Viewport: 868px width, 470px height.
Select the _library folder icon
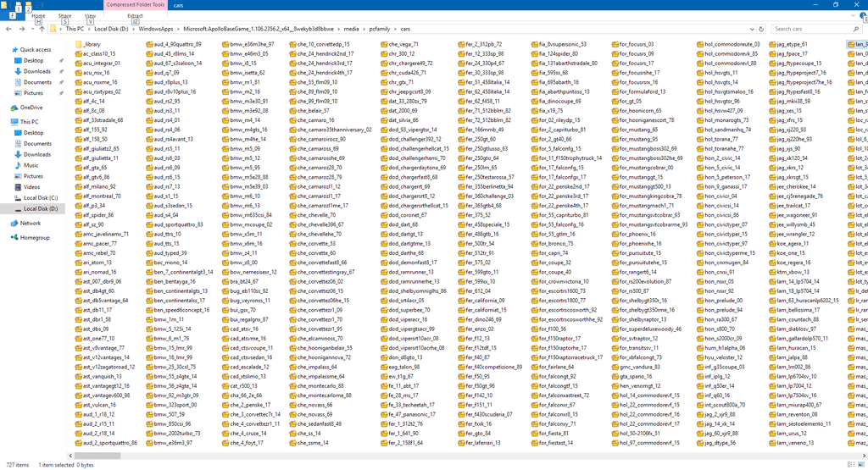click(x=79, y=44)
